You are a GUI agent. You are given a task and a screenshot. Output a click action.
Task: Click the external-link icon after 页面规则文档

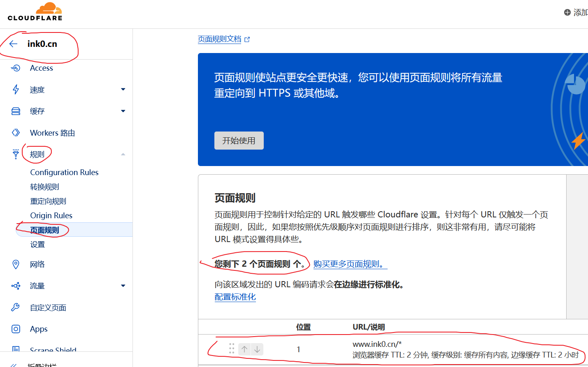tap(247, 39)
